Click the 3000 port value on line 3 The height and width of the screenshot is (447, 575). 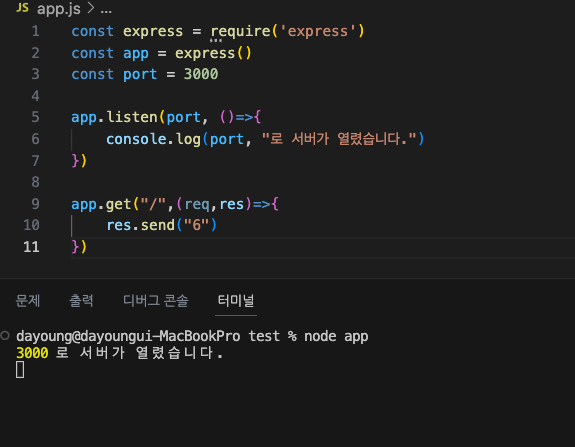[201, 74]
